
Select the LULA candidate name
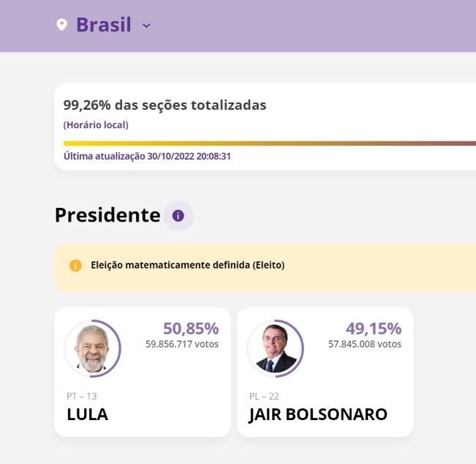(87, 414)
